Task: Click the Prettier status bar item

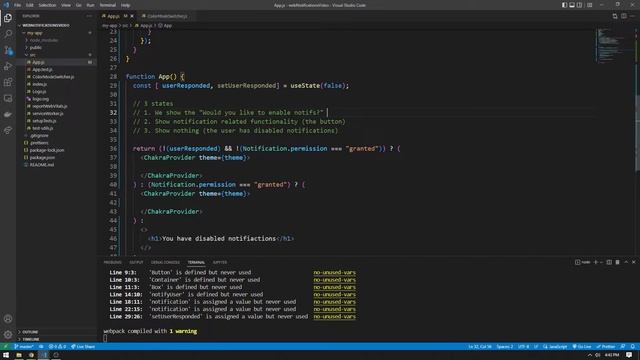Action: (606, 347)
